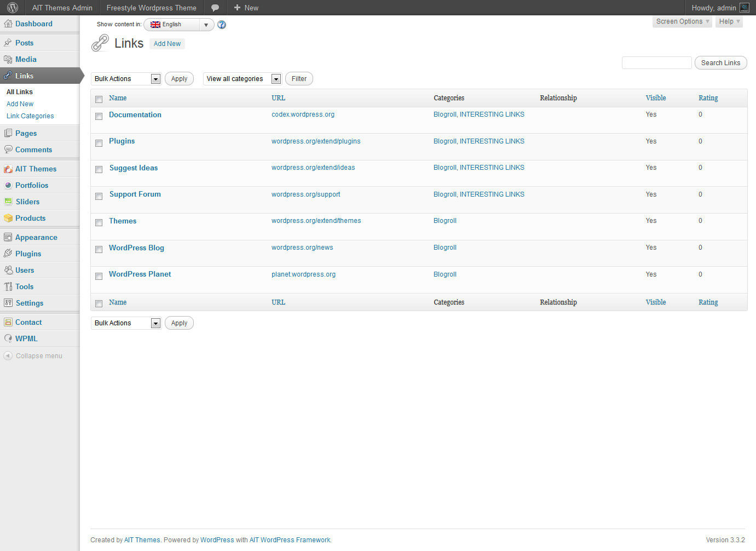Open the WordPress Planet link name
The height and width of the screenshot is (551, 756).
point(140,274)
